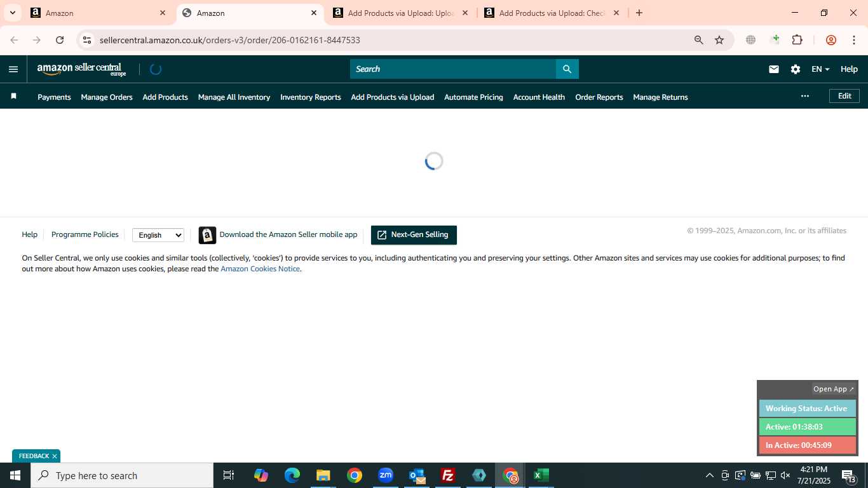This screenshot has height=488, width=868.
Task: View site information icon in address bar
Action: [87, 40]
